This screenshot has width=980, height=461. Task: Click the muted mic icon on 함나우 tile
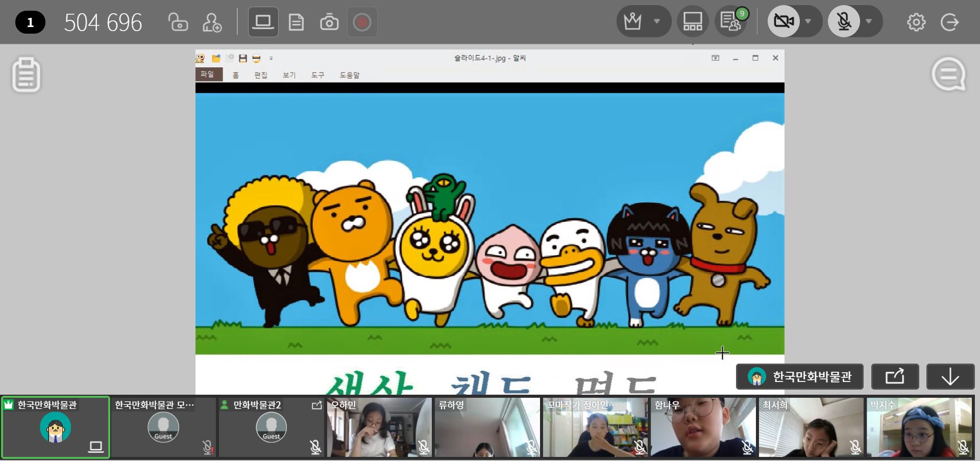coord(747,447)
